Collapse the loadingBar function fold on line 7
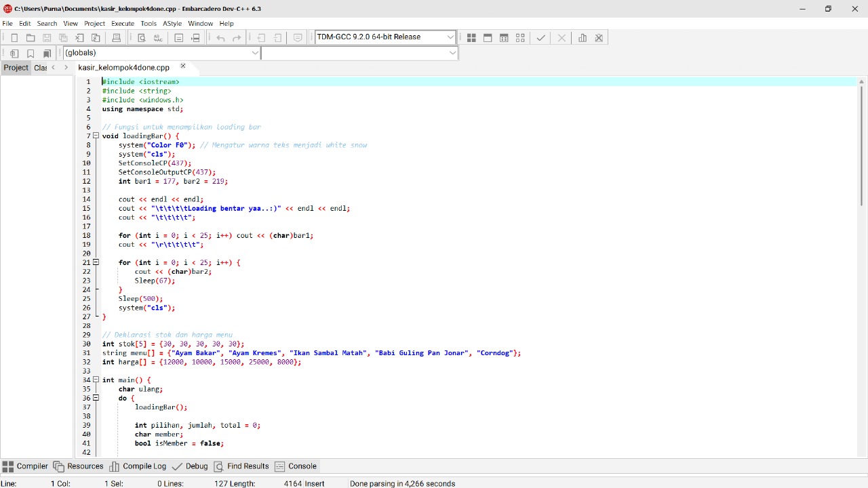The height and width of the screenshot is (488, 868). click(x=96, y=136)
